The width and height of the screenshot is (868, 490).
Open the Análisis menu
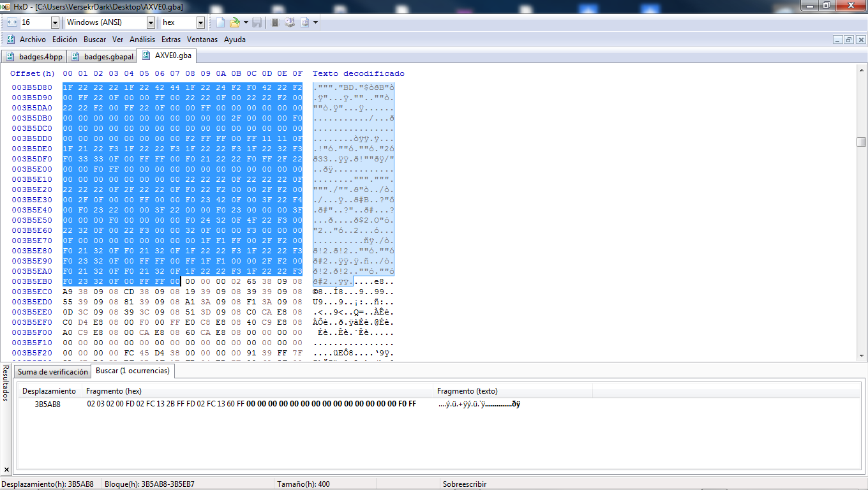(142, 40)
